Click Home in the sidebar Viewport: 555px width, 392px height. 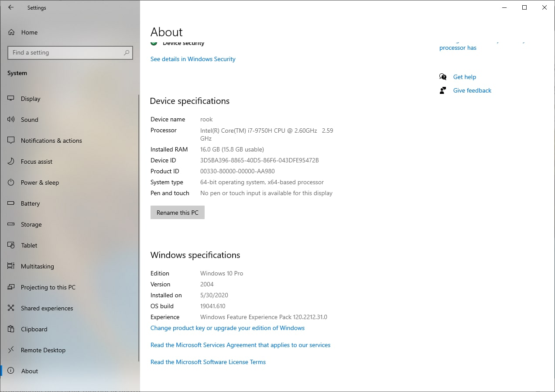pos(70,32)
